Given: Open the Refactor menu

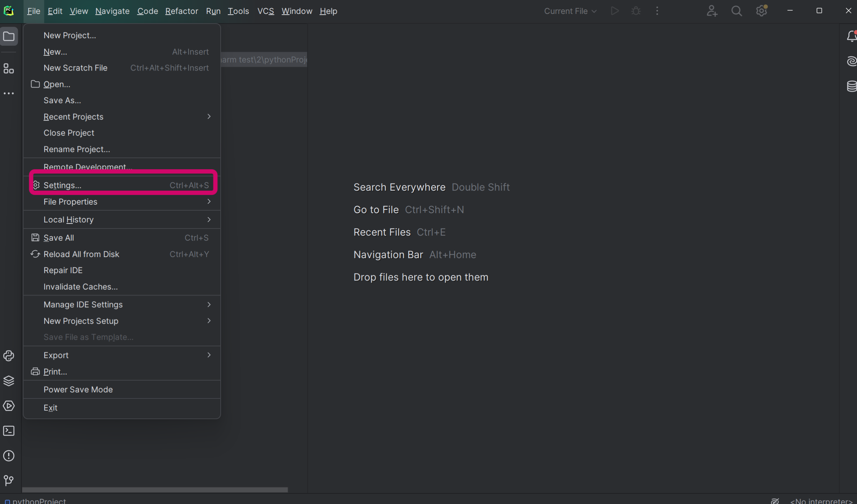Looking at the screenshot, I should tap(181, 11).
